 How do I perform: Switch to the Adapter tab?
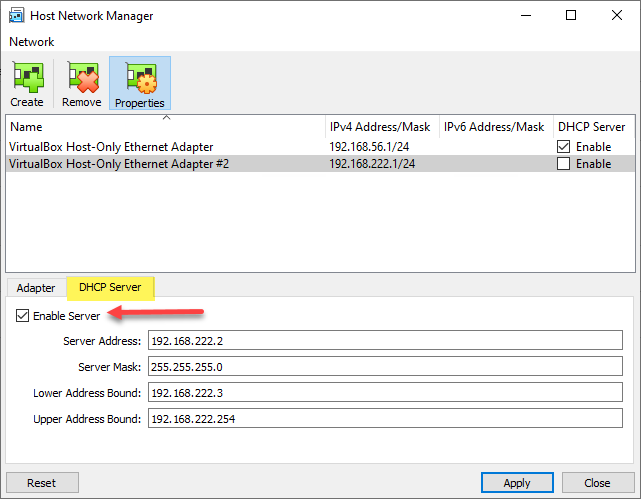pyautogui.click(x=36, y=288)
